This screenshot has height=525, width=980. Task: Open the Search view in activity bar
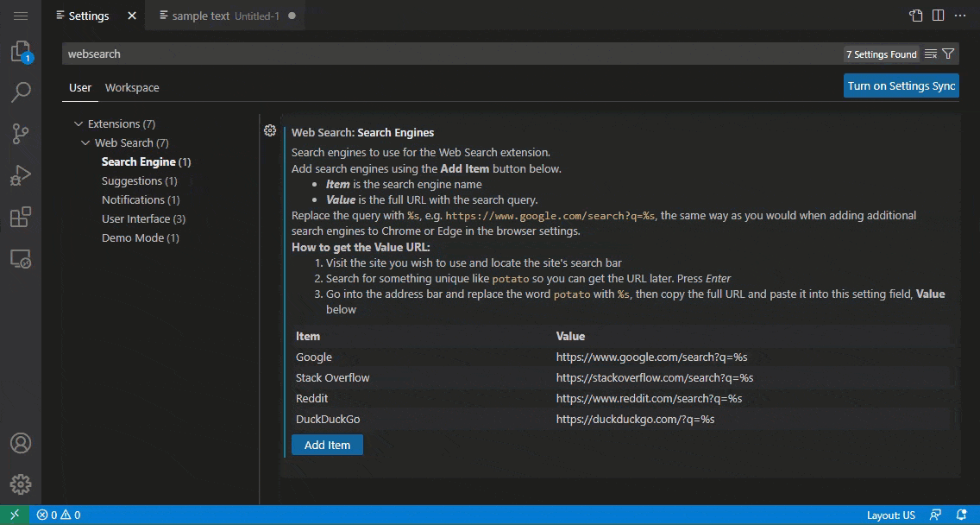21,92
